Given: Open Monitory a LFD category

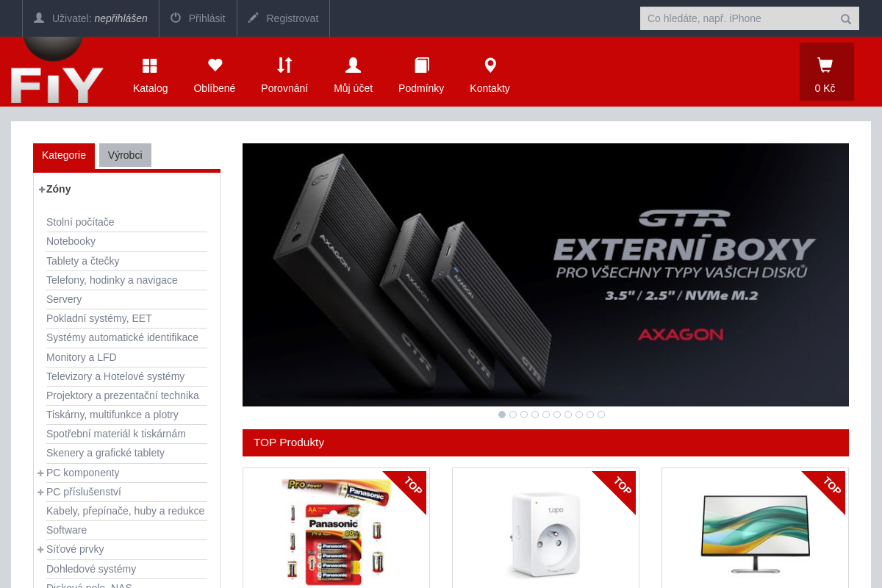Looking at the screenshot, I should pyautogui.click(x=82, y=357).
